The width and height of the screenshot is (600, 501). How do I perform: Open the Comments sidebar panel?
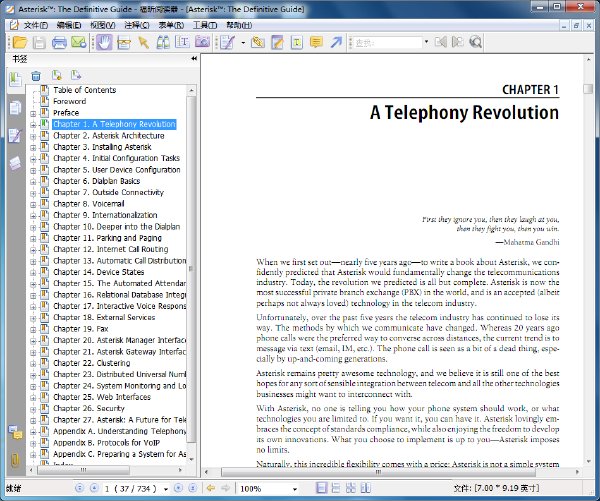15,432
